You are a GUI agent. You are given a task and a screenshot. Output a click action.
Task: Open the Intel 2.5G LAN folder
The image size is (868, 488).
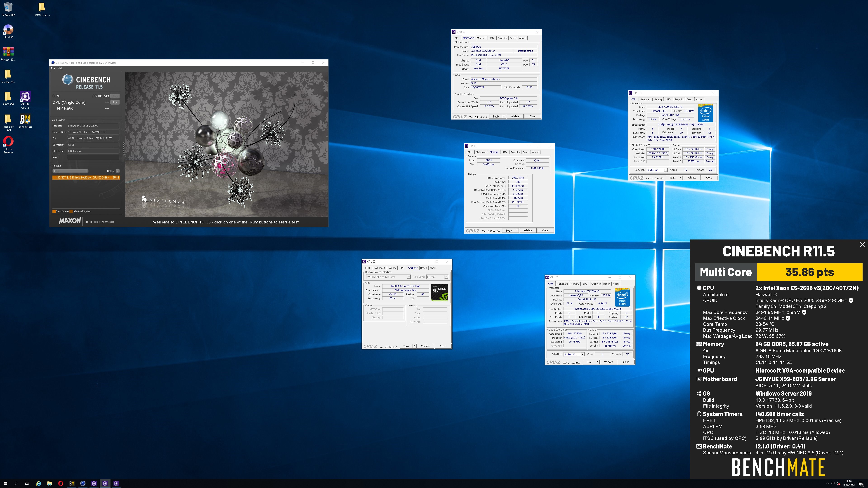pyautogui.click(x=8, y=122)
